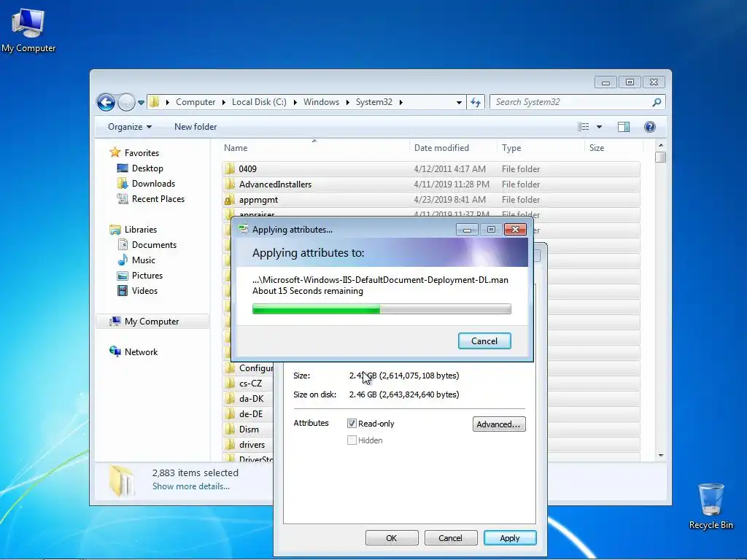Open the Organize menu
The height and width of the screenshot is (560, 747).
tap(130, 127)
